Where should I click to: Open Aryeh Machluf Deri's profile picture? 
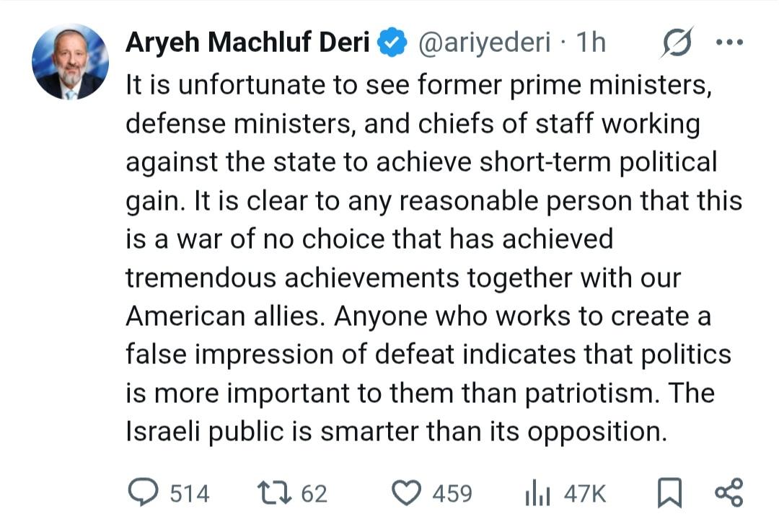click(70, 62)
